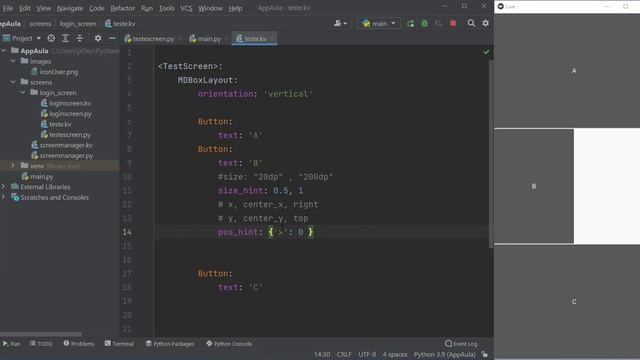Click button B in the Live window

click(534, 186)
